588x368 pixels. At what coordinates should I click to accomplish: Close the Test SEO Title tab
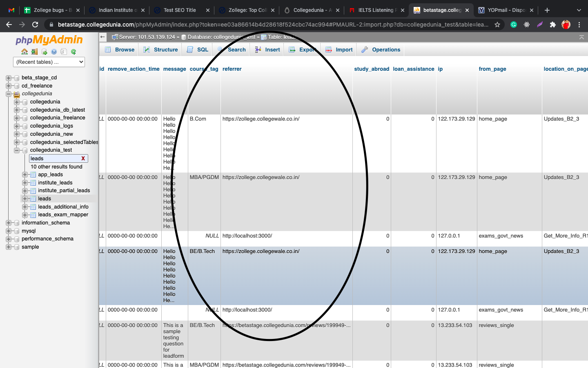point(208,10)
